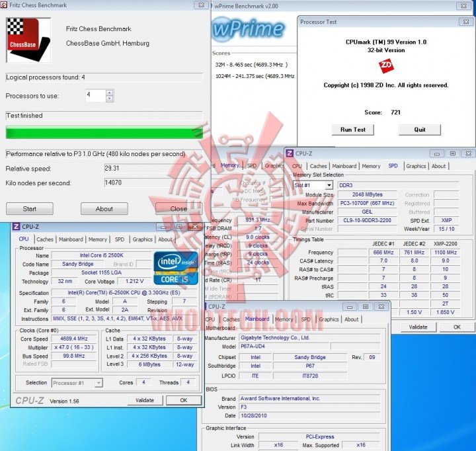Image resolution: width=476 pixels, height=451 pixels.
Task: Click the BIOS Brand Award Software International
Action: click(x=309, y=398)
